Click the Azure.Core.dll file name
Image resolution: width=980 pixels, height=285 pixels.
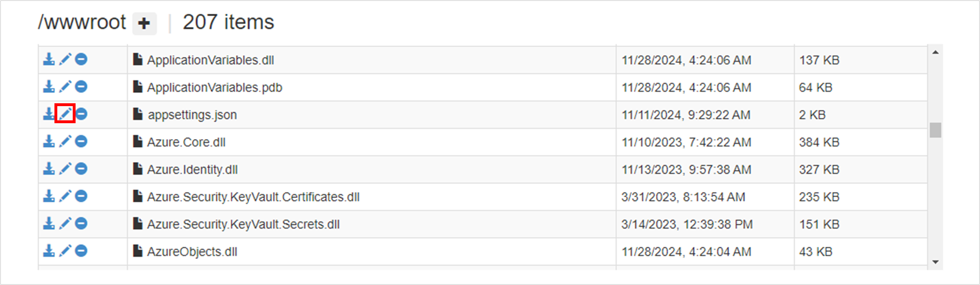pos(186,142)
